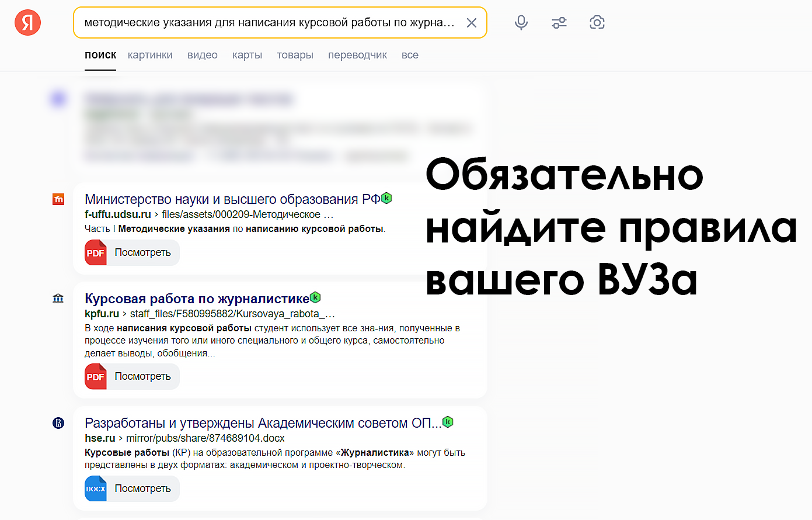Select the поиск tab
Viewport: 812px width, 520px height.
click(x=100, y=55)
